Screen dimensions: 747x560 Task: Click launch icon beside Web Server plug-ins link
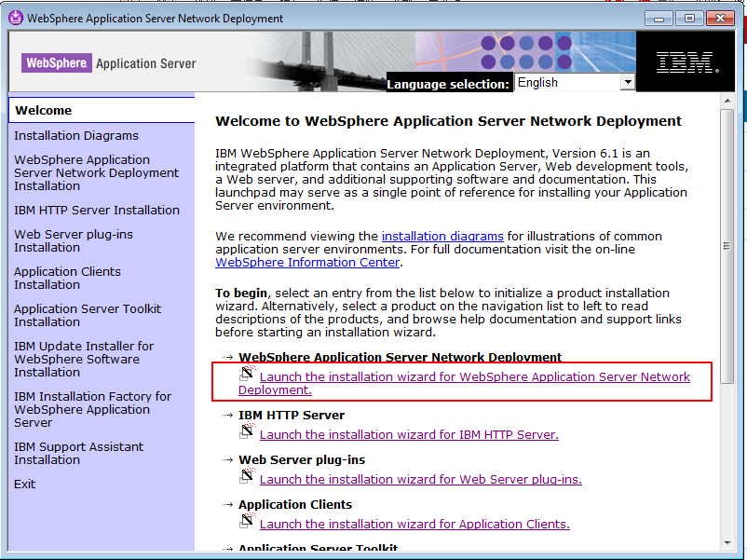pyautogui.click(x=247, y=476)
